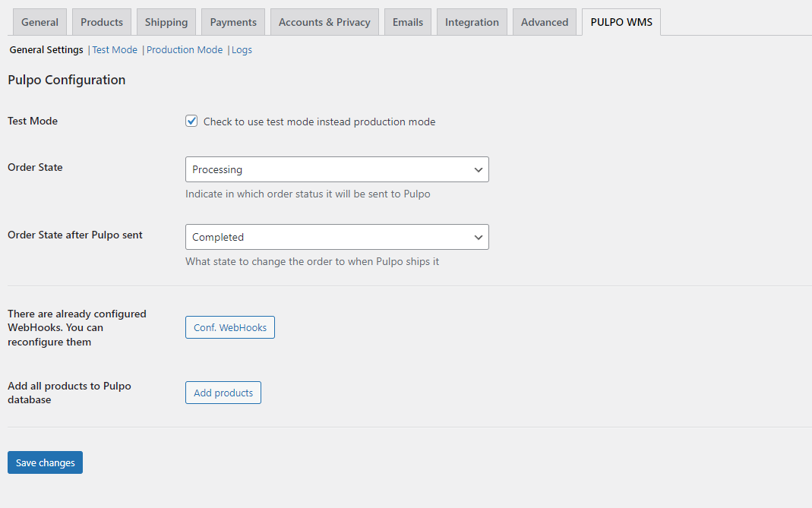Click 'Add all products to Pulpo database' label
The image size is (812, 508).
tap(69, 393)
